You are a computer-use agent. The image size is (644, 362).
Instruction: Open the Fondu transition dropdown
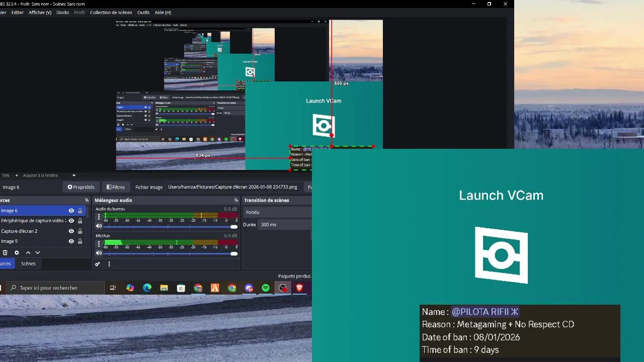pos(278,212)
